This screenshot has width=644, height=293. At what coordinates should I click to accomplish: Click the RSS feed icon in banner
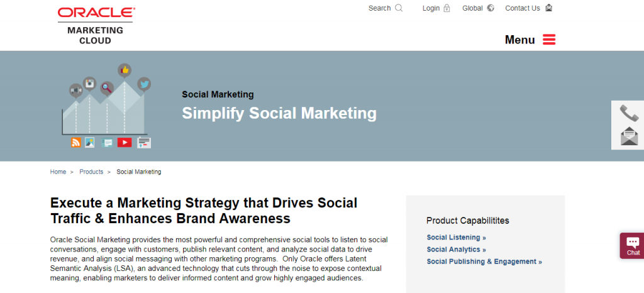point(76,142)
